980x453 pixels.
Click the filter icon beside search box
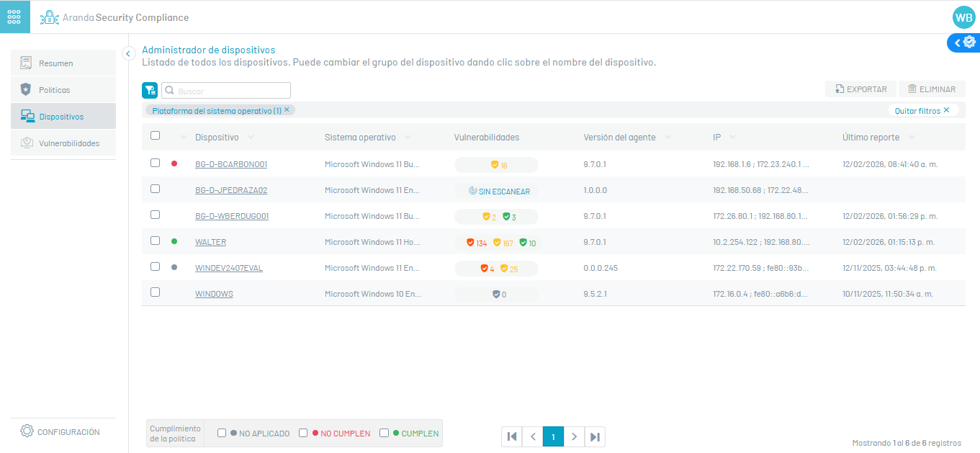pyautogui.click(x=150, y=90)
